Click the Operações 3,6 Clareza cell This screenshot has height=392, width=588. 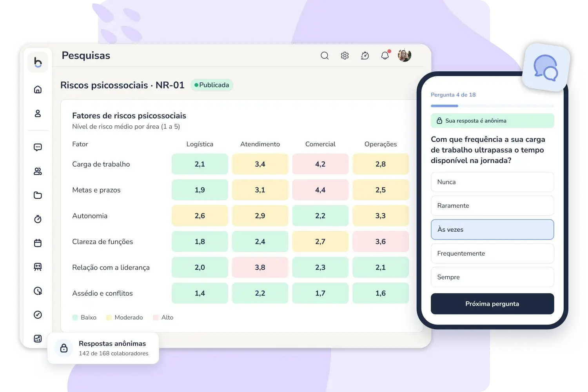pyautogui.click(x=381, y=242)
